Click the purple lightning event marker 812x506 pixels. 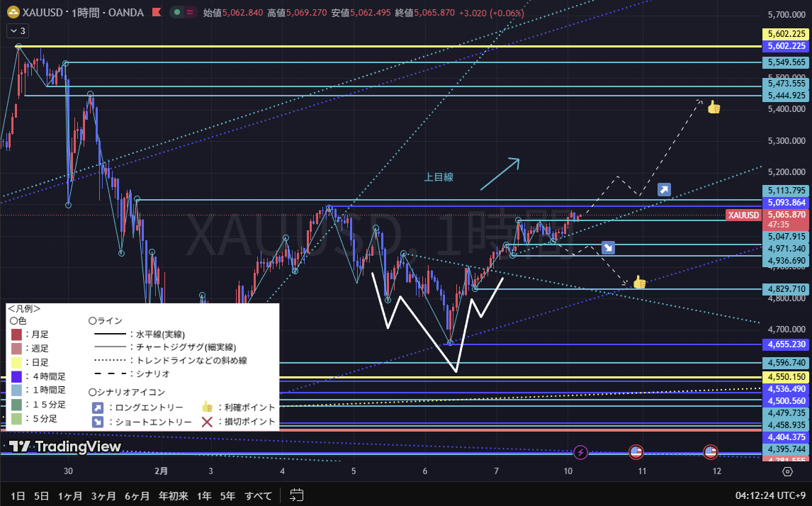click(580, 452)
